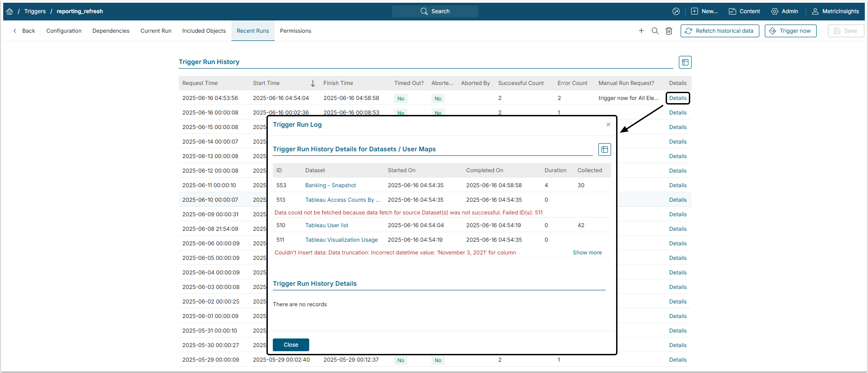Close the Trigger Run Log with X
The height and width of the screenshot is (373, 868).
pyautogui.click(x=608, y=124)
